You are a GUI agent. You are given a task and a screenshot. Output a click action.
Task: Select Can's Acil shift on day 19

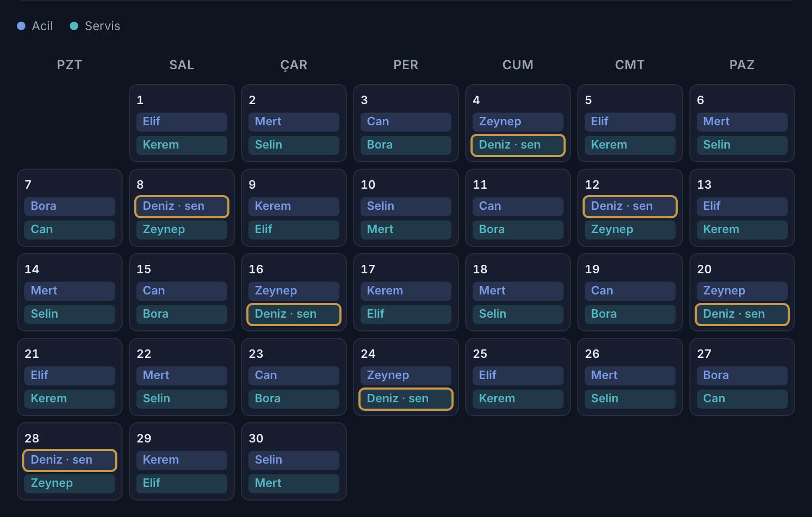(x=630, y=291)
